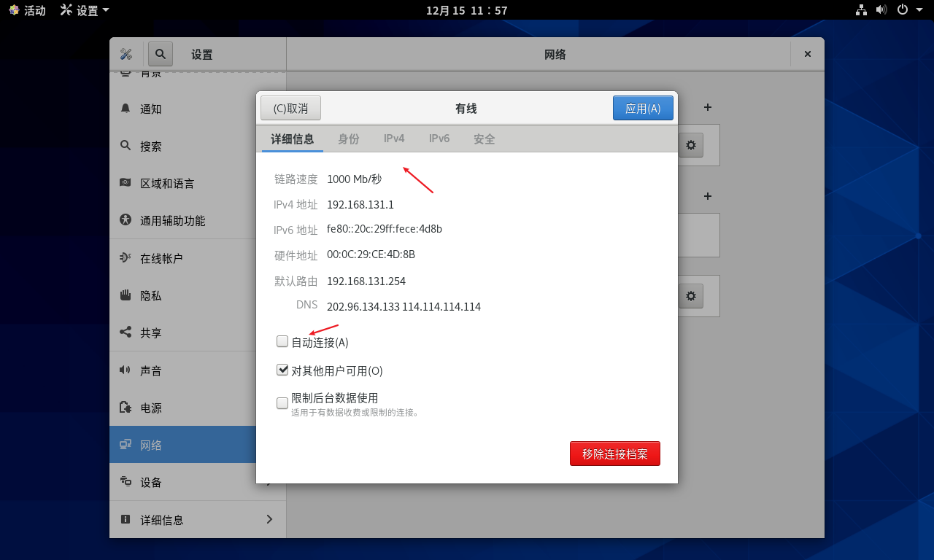Click the red 移除连接档案 button
This screenshot has height=560, width=934.
coord(615,454)
